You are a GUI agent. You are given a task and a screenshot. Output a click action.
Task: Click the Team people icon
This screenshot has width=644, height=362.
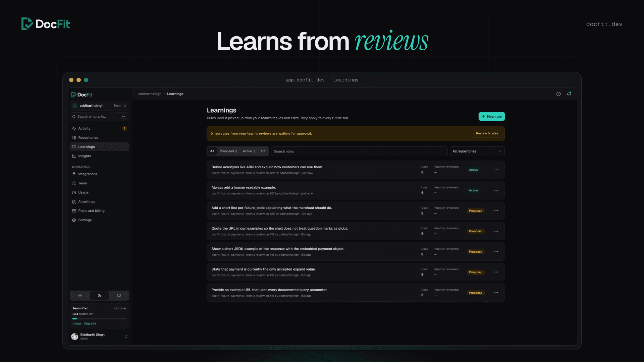[74, 183]
